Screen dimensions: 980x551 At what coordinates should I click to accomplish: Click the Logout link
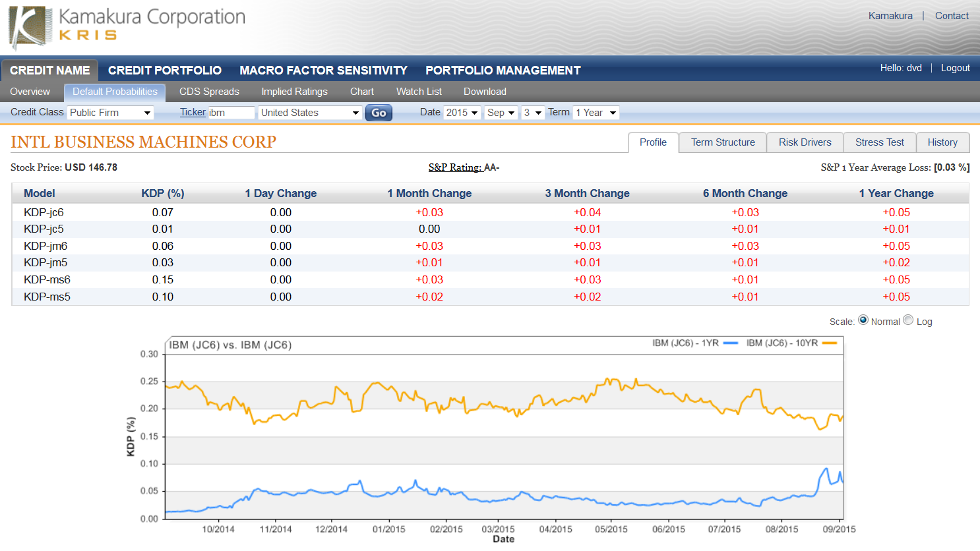pos(955,68)
